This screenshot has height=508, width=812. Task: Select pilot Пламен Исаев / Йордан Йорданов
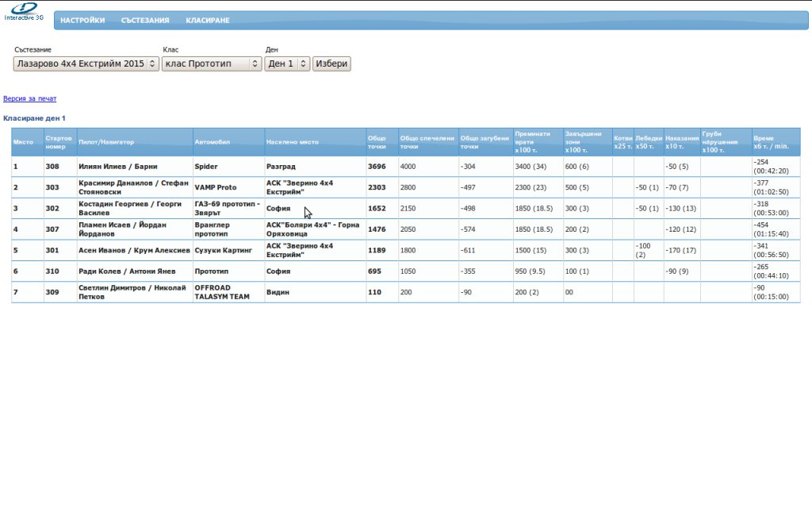pyautogui.click(x=122, y=229)
